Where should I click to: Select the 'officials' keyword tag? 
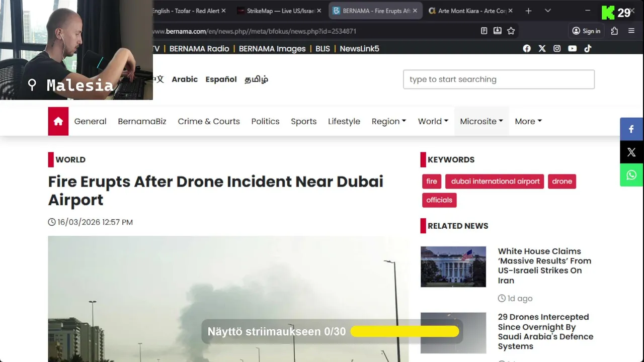(439, 200)
